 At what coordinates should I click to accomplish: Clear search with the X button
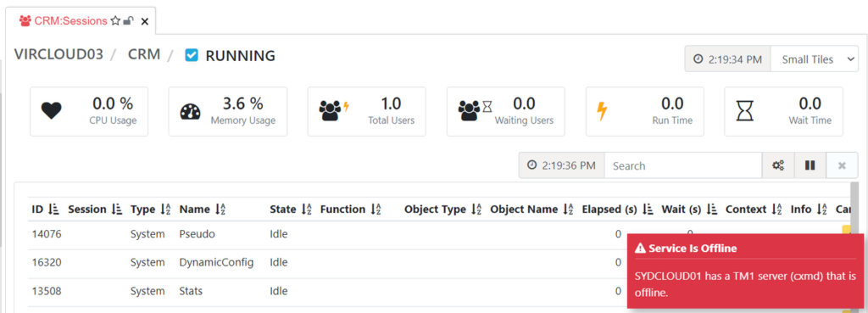[842, 165]
